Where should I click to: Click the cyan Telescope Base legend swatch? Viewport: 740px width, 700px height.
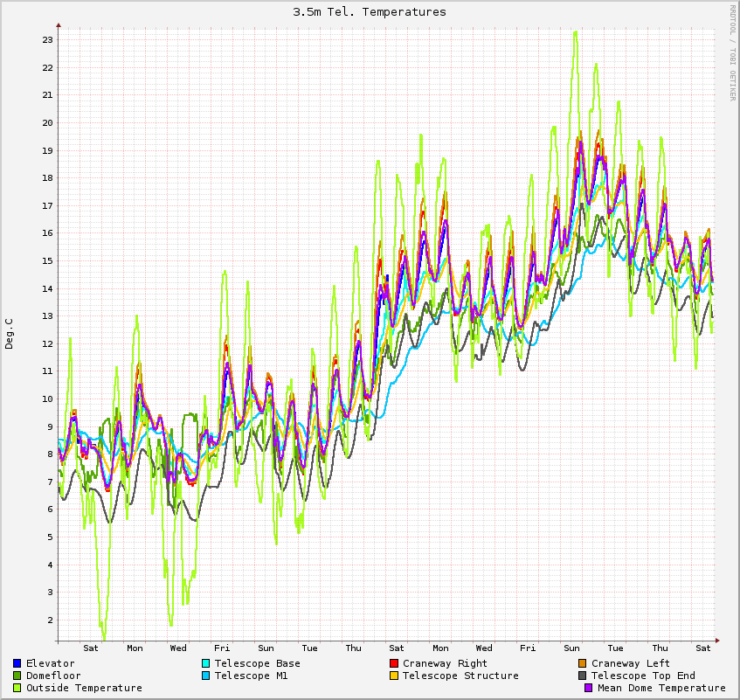tap(205, 663)
